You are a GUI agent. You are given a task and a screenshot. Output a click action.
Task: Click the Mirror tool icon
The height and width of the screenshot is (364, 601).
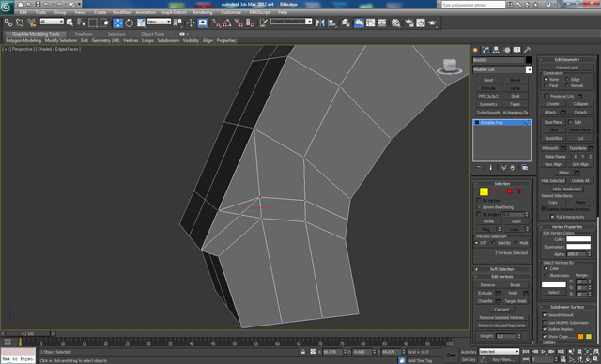click(x=320, y=23)
